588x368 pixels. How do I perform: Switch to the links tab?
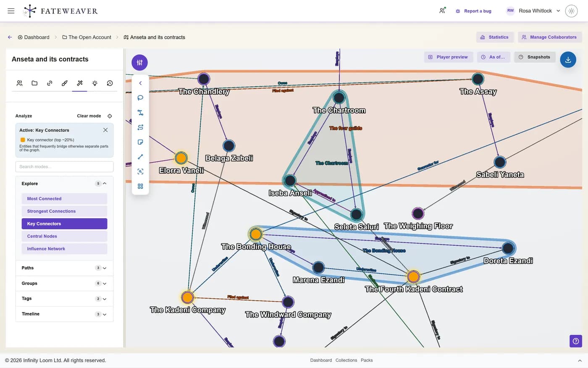50,83
